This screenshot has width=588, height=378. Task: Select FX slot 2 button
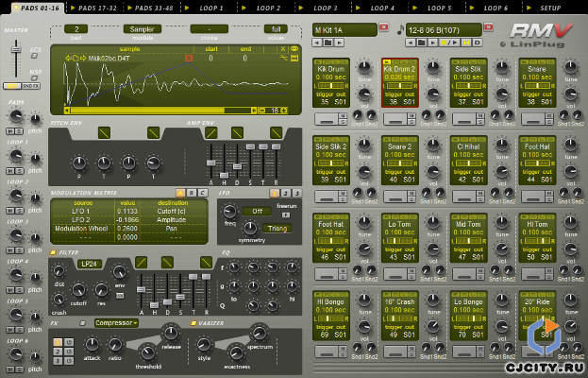point(58,352)
